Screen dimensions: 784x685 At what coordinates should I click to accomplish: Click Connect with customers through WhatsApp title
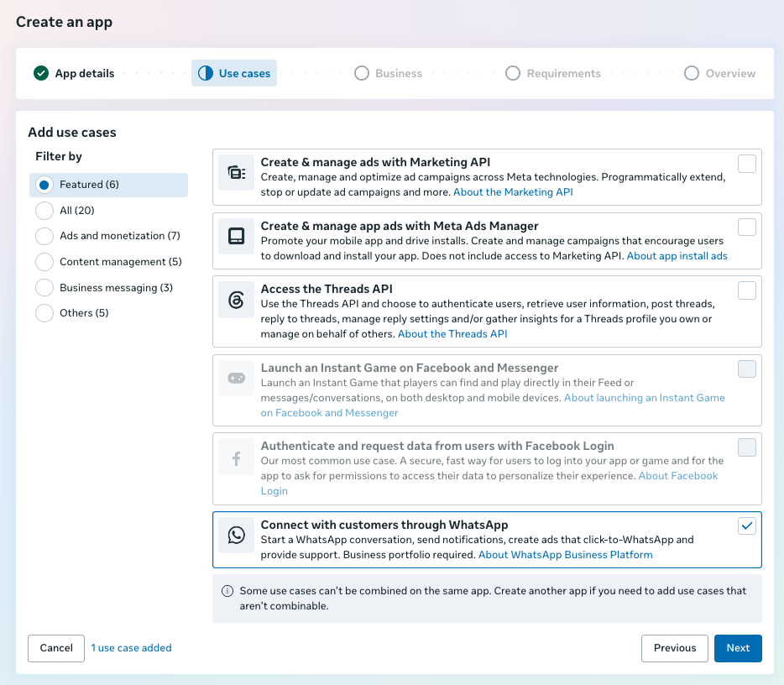[384, 525]
